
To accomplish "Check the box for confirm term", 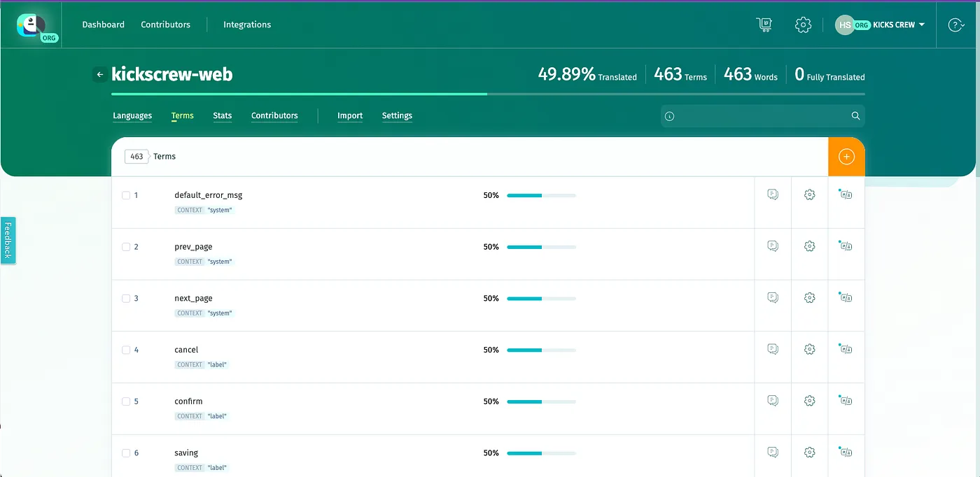I will (126, 401).
